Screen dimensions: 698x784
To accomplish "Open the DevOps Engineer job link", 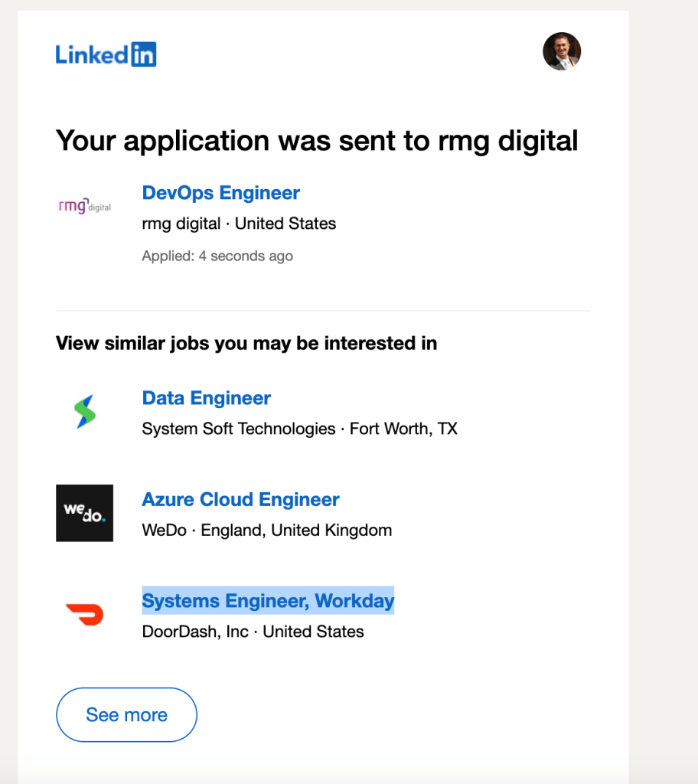I will [220, 193].
